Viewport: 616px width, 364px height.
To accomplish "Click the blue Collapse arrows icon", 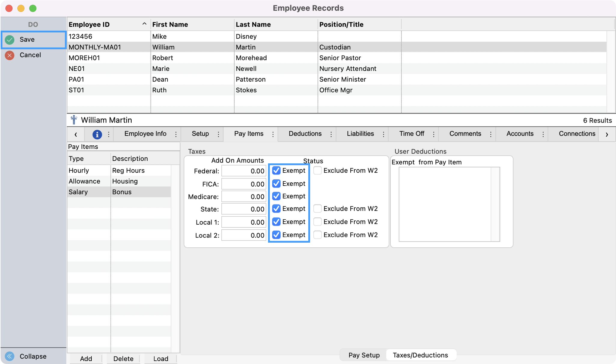I will point(10,356).
